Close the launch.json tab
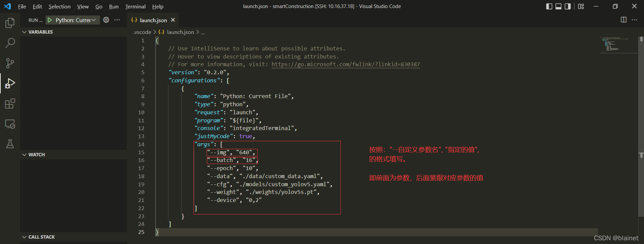This screenshot has width=644, height=244. [x=173, y=20]
